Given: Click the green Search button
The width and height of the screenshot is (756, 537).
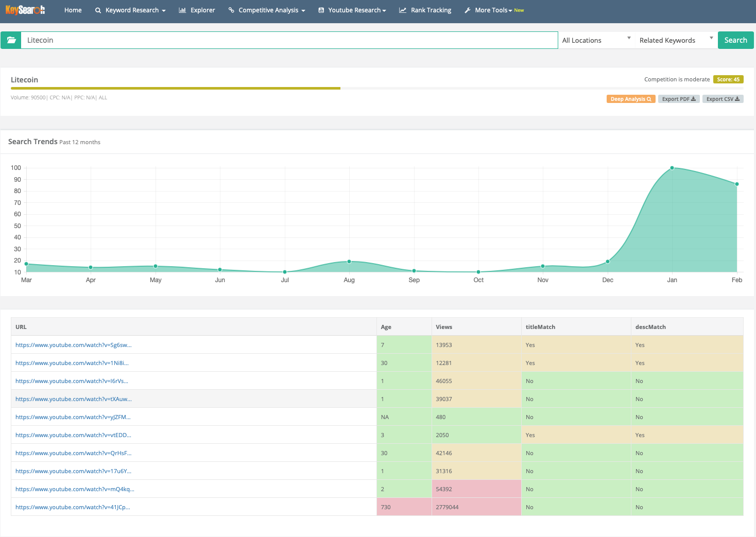Looking at the screenshot, I should click(x=735, y=40).
